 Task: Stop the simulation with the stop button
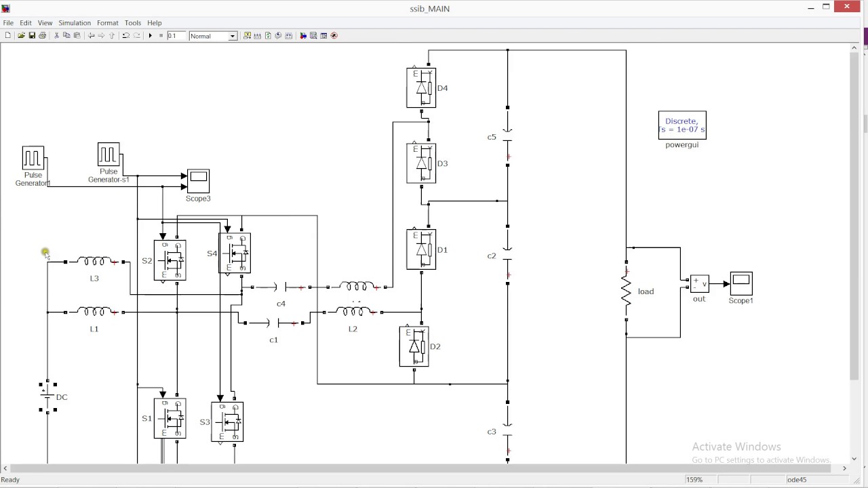pyautogui.click(x=161, y=35)
